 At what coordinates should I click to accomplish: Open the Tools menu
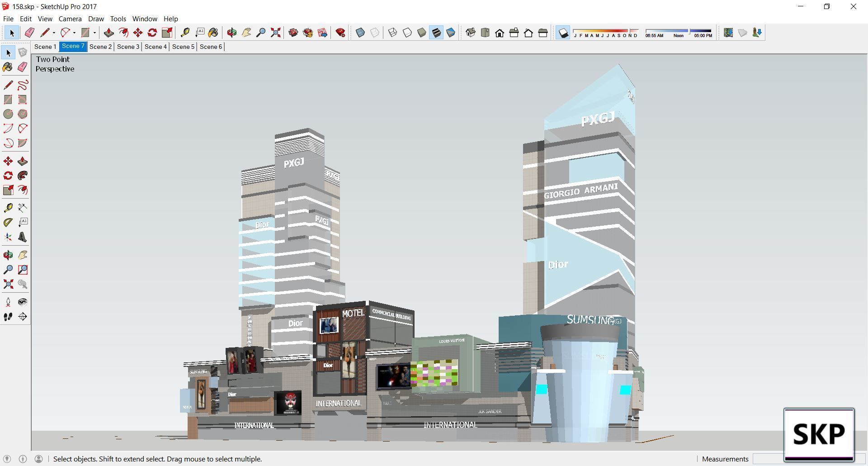[118, 19]
